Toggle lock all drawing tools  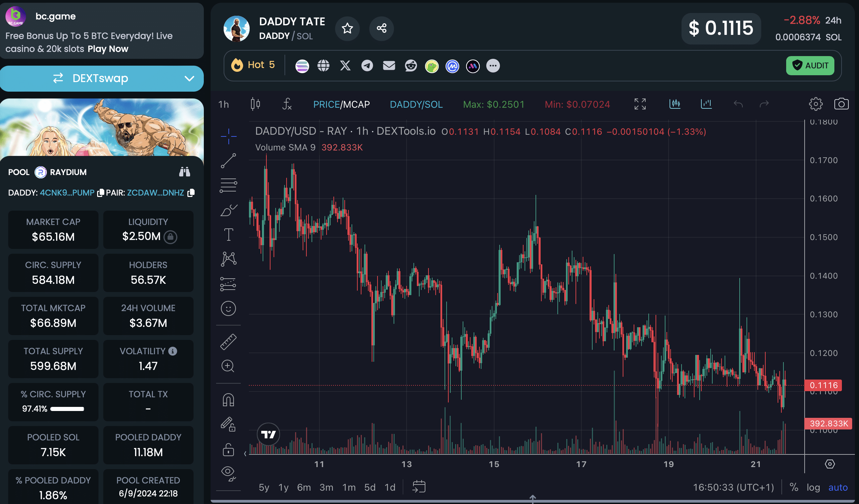tap(228, 450)
